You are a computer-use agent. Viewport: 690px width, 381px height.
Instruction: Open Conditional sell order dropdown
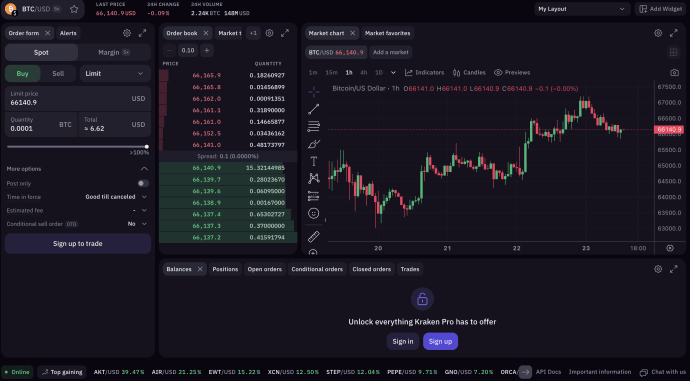point(137,224)
